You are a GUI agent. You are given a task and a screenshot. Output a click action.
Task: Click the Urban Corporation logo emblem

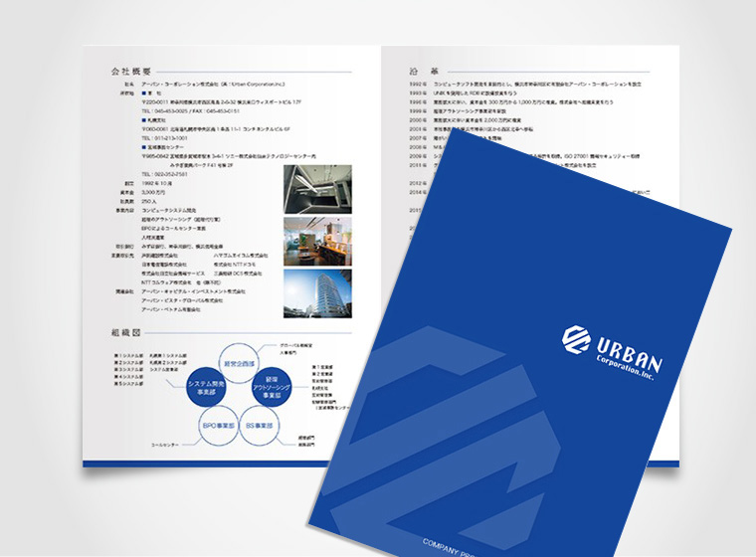577,339
